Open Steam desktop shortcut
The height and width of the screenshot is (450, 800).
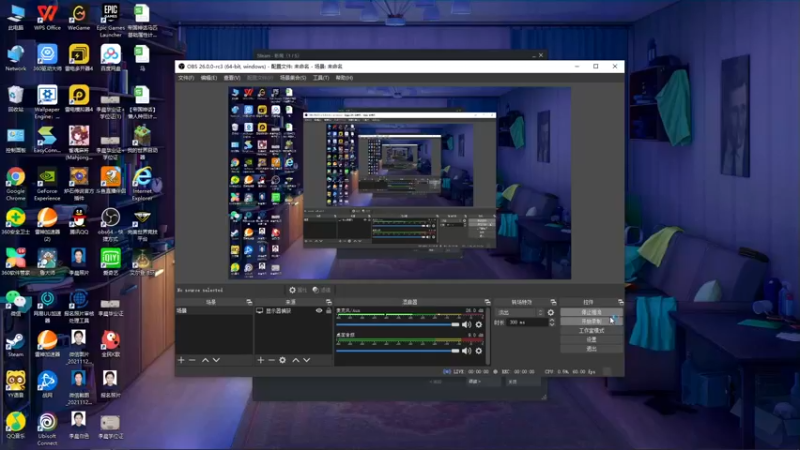[15, 344]
